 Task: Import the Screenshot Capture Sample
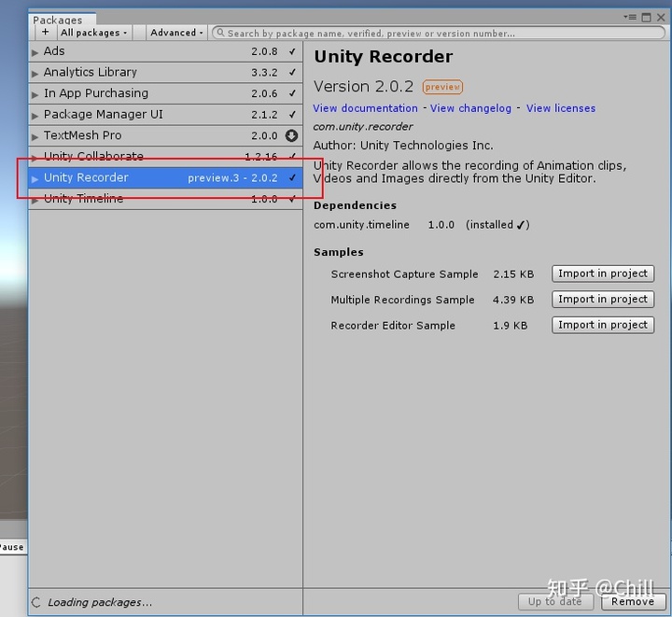[603, 273]
